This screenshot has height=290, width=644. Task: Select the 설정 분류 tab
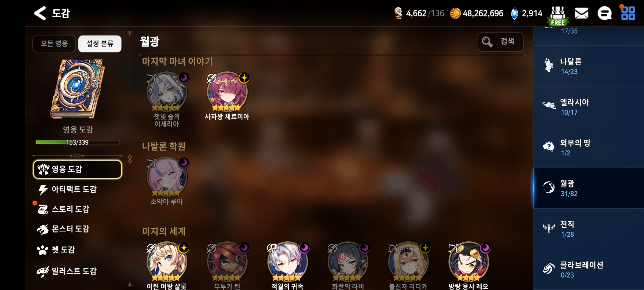(x=100, y=44)
